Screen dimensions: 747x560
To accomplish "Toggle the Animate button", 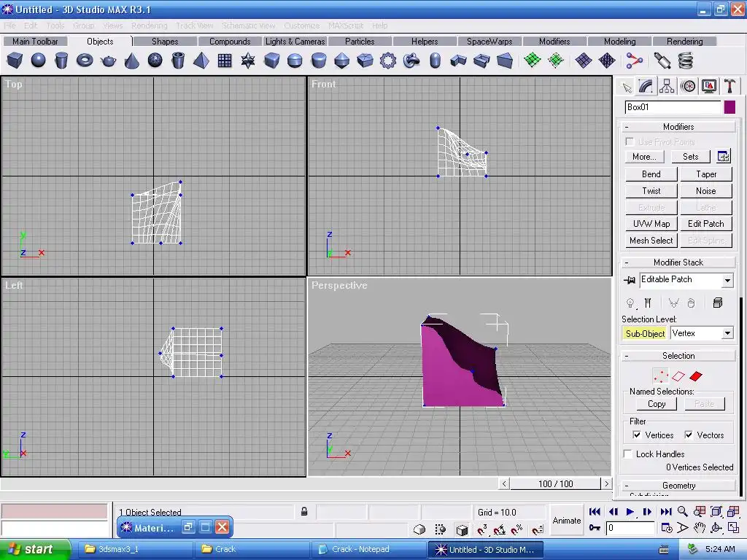I will point(566,521).
